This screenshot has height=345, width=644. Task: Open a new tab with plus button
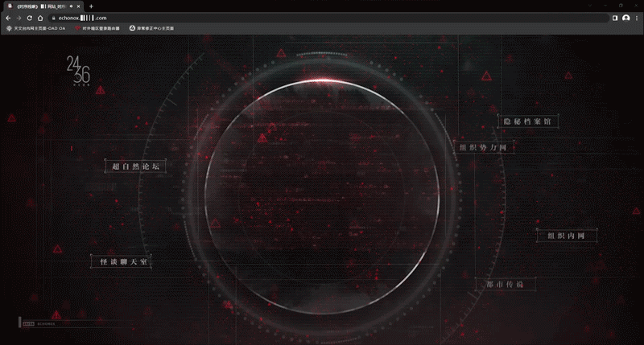coord(91,6)
